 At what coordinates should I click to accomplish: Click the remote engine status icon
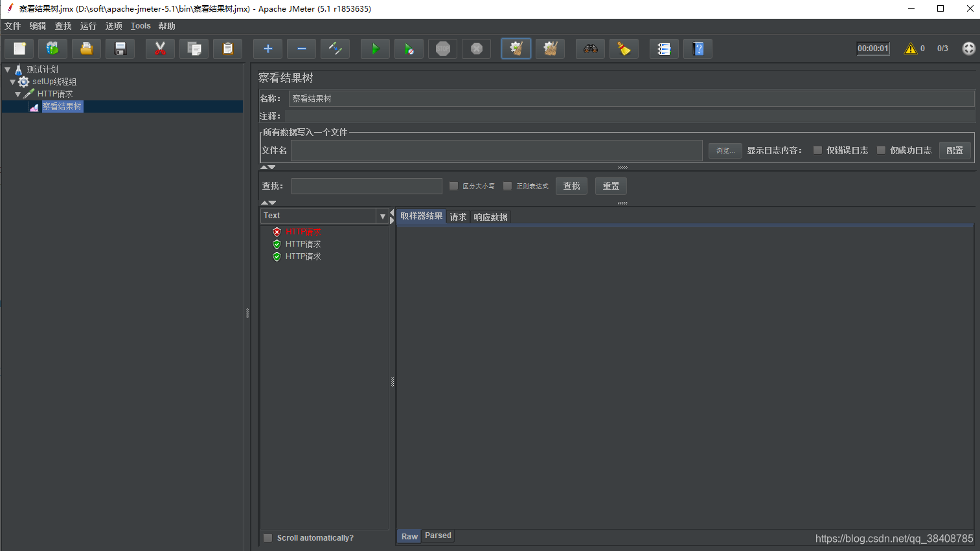point(969,49)
